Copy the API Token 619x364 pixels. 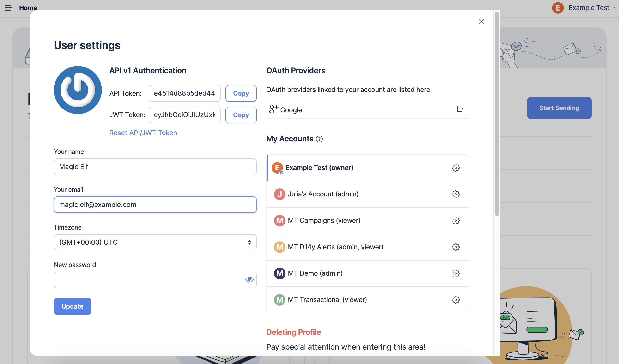click(241, 93)
